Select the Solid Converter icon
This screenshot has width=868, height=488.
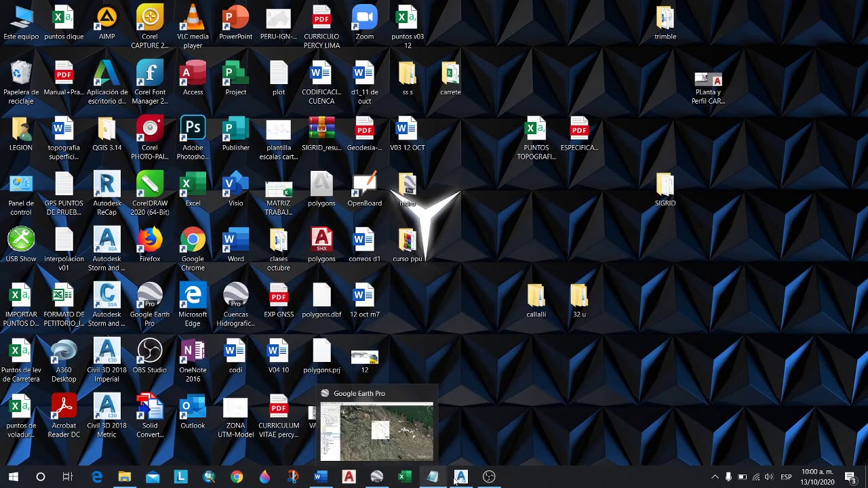150,416
